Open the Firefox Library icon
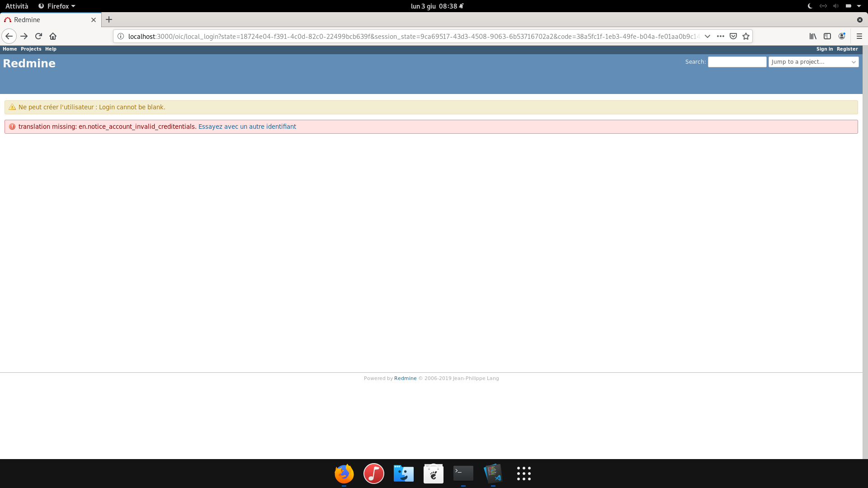868x488 pixels. pyautogui.click(x=813, y=36)
